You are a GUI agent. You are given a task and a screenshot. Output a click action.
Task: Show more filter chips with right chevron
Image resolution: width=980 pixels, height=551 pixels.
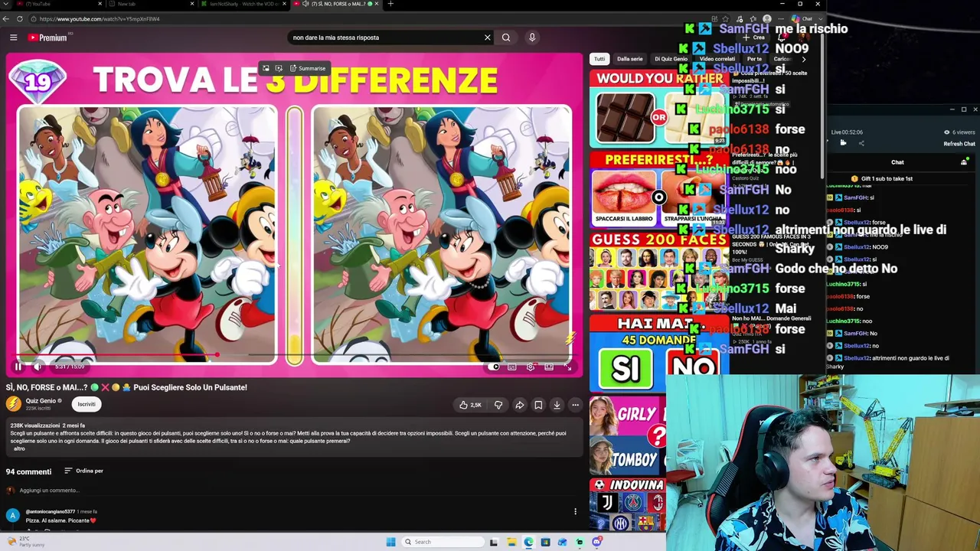(x=803, y=59)
